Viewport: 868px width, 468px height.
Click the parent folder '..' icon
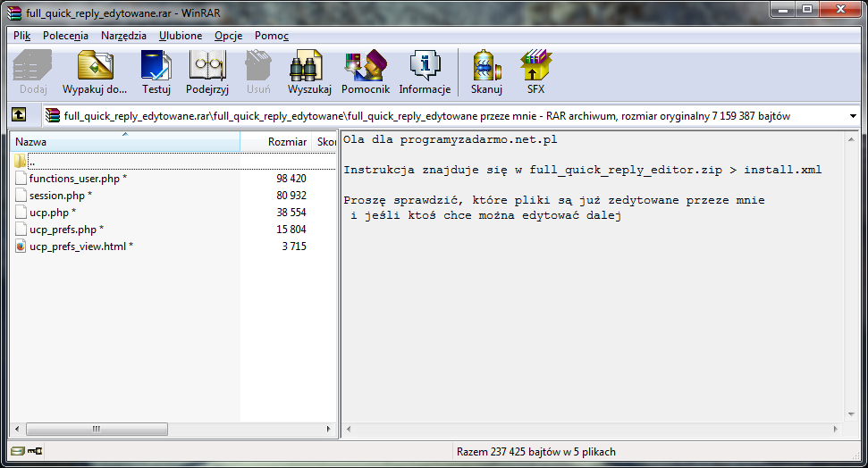[x=21, y=161]
